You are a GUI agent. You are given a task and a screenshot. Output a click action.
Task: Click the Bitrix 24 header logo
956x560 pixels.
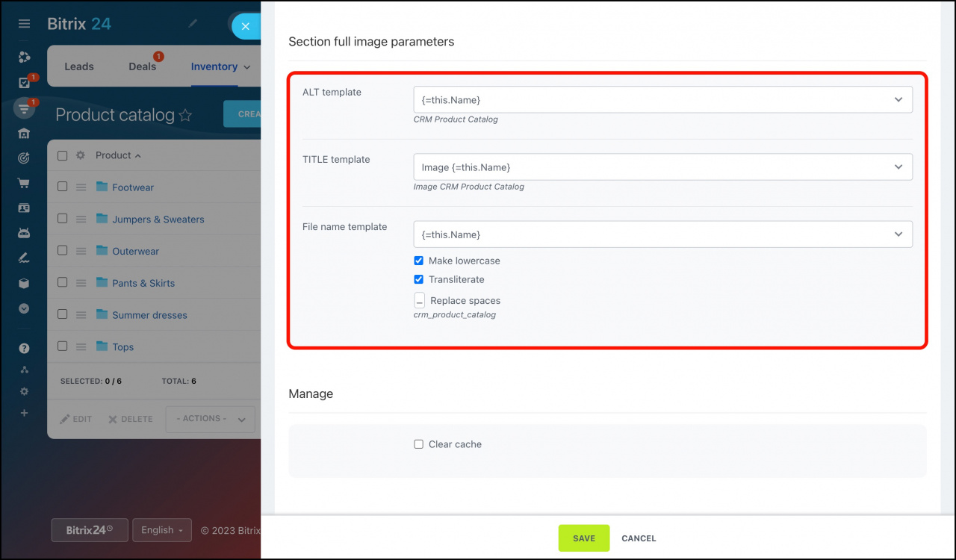coord(79,24)
